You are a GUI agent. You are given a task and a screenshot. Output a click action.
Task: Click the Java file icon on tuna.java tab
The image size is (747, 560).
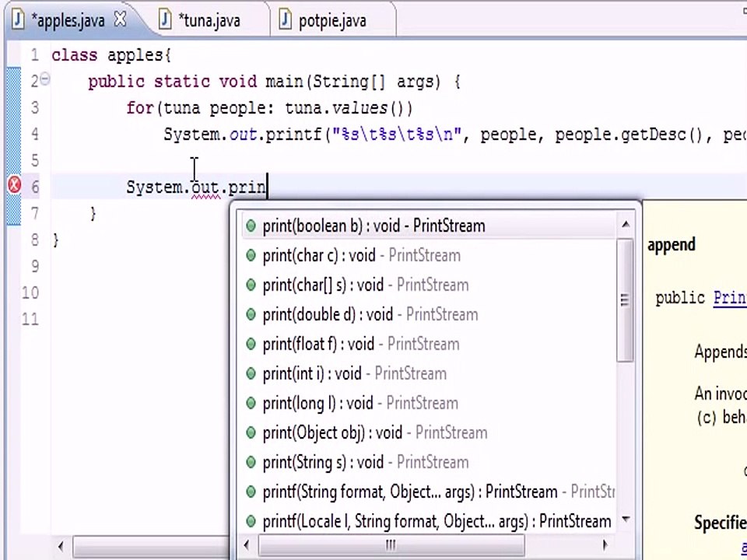click(x=165, y=20)
